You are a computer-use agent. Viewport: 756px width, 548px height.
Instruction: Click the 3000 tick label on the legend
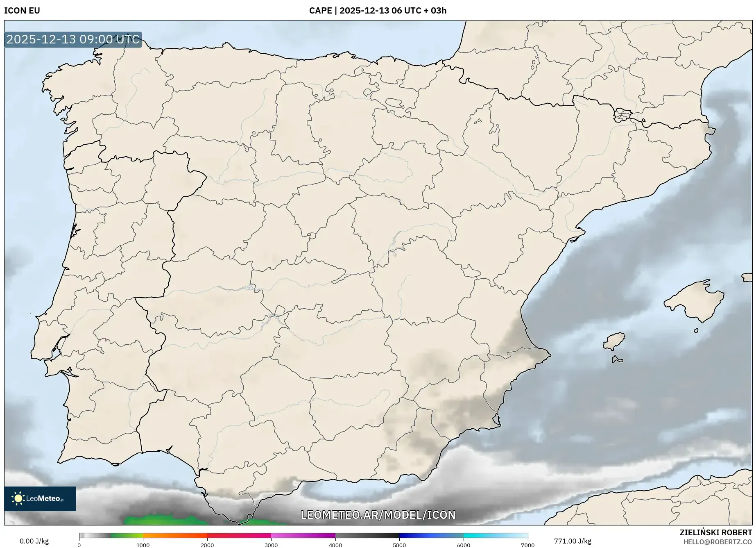[x=271, y=545]
